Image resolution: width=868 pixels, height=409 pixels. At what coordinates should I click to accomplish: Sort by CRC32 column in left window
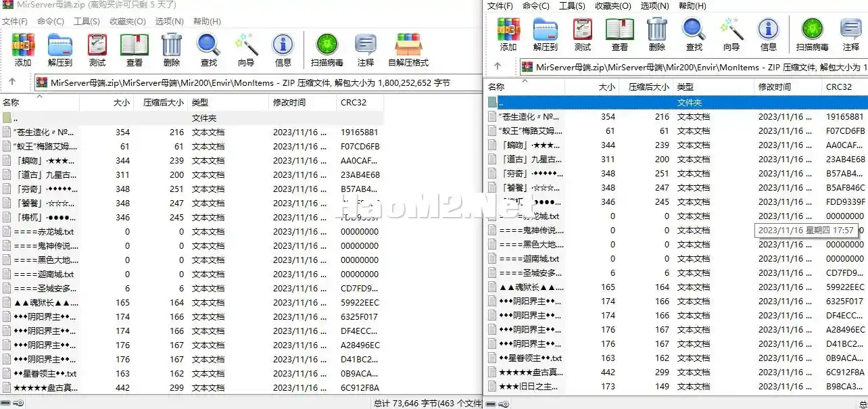pyautogui.click(x=360, y=103)
